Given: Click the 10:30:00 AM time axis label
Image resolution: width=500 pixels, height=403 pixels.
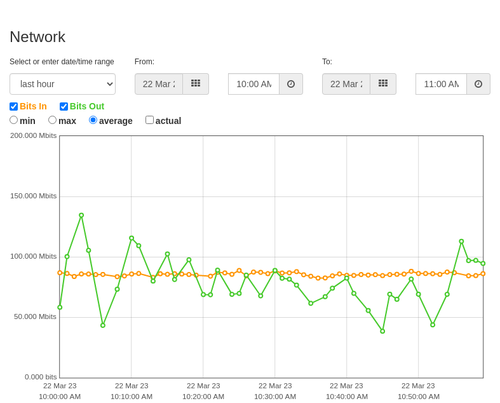Looking at the screenshot, I should [x=275, y=397].
